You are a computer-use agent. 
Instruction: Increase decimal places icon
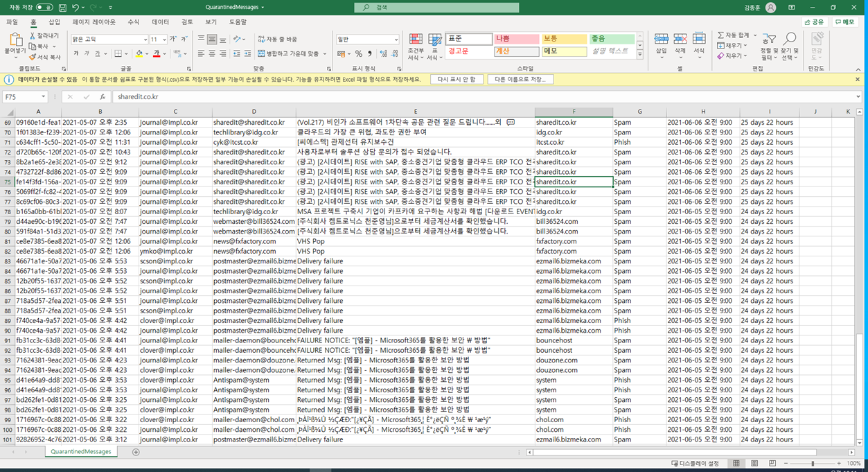tap(382, 53)
